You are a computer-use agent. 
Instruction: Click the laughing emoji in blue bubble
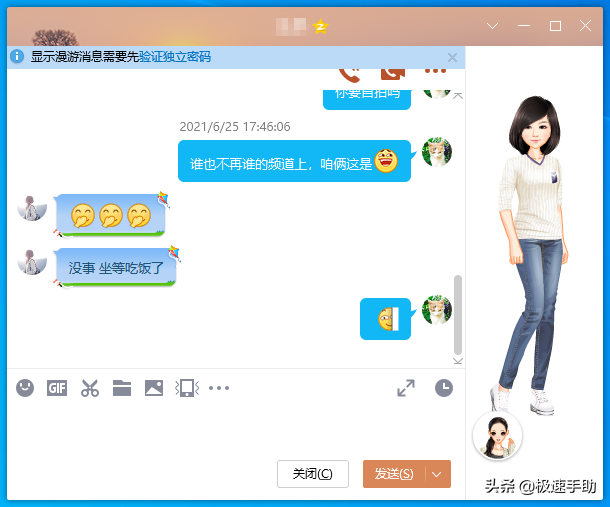(x=386, y=161)
